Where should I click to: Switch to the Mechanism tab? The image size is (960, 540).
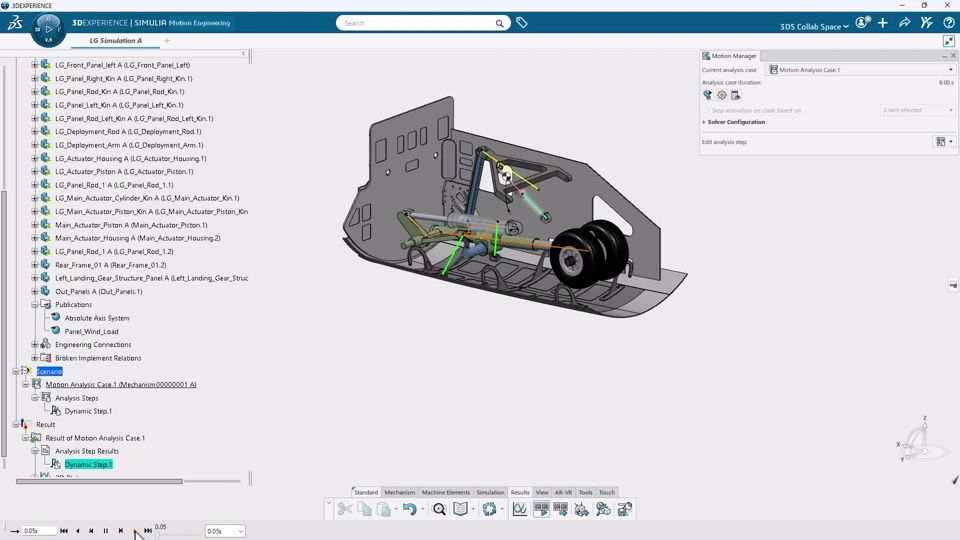pyautogui.click(x=399, y=492)
